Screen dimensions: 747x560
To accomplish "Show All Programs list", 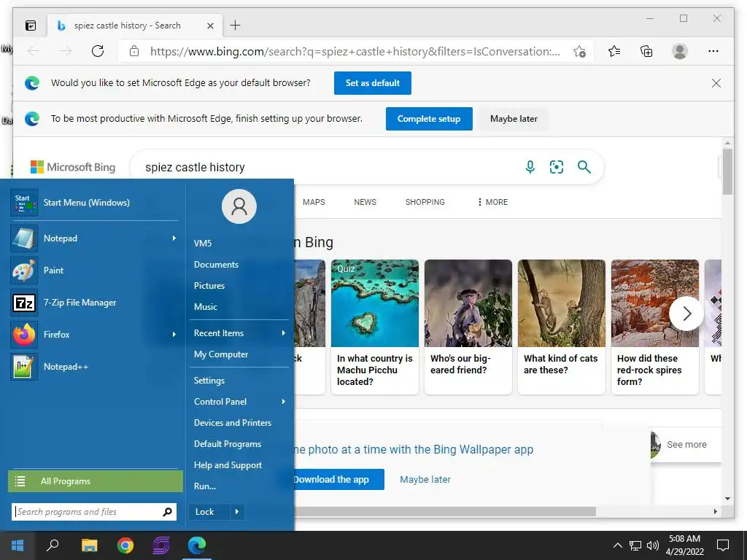I will point(96,481).
